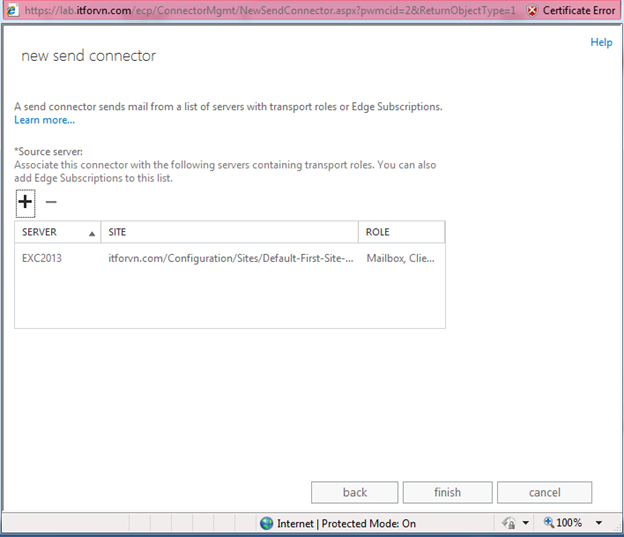
Task: Click the Internet Explorer page icon in address bar
Action: pos(11,10)
